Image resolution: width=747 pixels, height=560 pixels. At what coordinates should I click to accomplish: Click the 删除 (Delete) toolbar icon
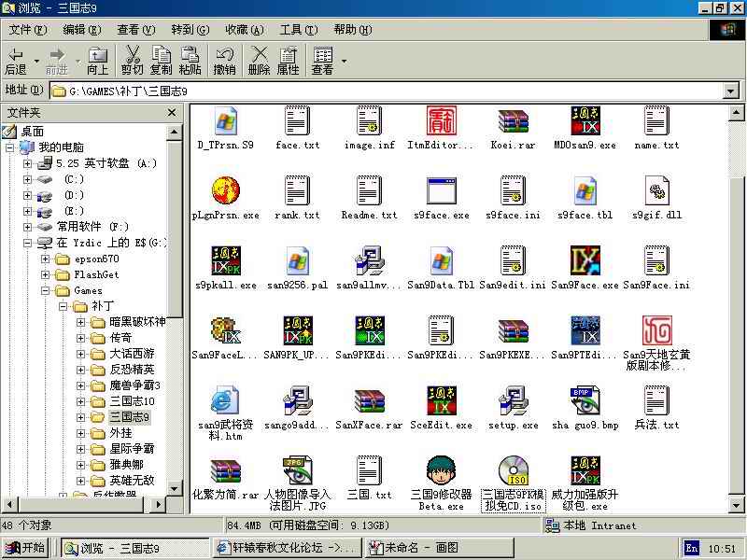point(259,61)
